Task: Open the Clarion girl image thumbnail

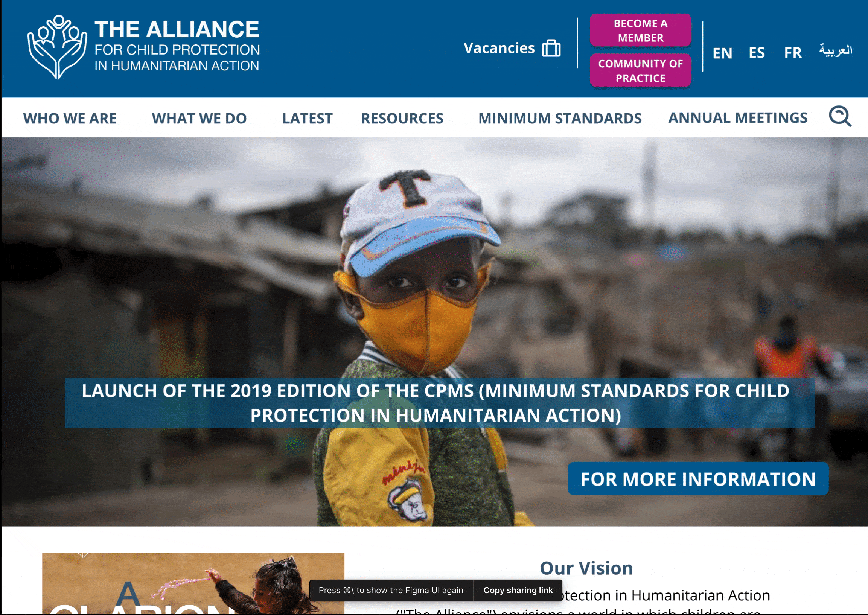Action: [193, 583]
